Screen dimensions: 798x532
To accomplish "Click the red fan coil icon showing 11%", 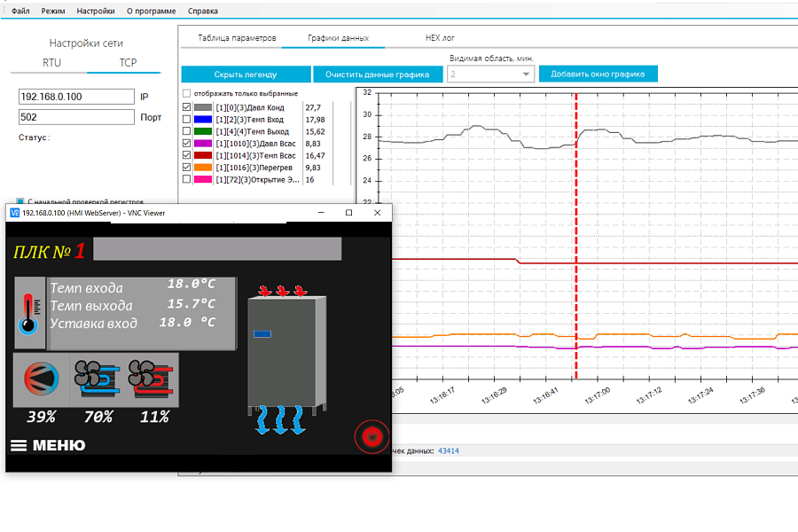I will [151, 379].
